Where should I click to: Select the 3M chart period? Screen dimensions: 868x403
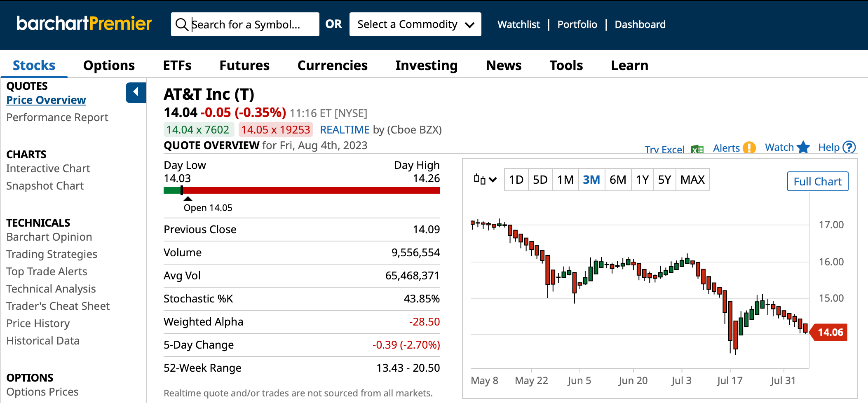coord(591,180)
